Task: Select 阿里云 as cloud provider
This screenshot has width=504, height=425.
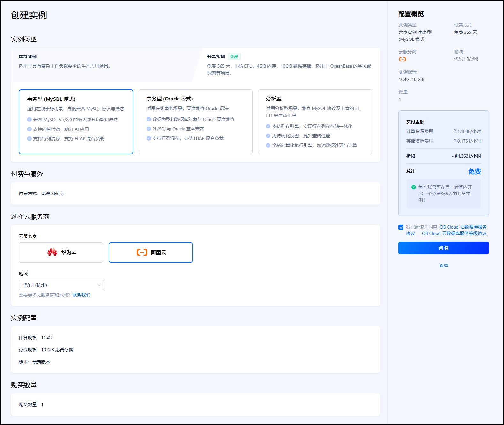Action: coord(151,253)
